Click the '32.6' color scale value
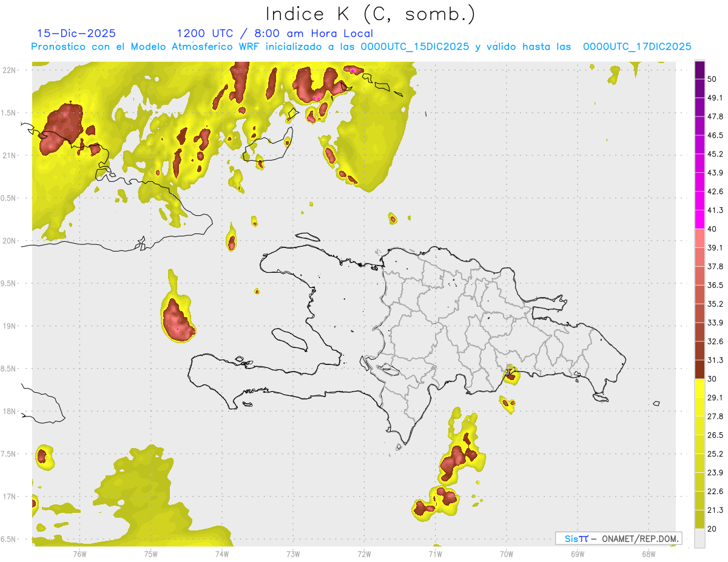Image resolution: width=728 pixels, height=562 pixels. tap(715, 341)
